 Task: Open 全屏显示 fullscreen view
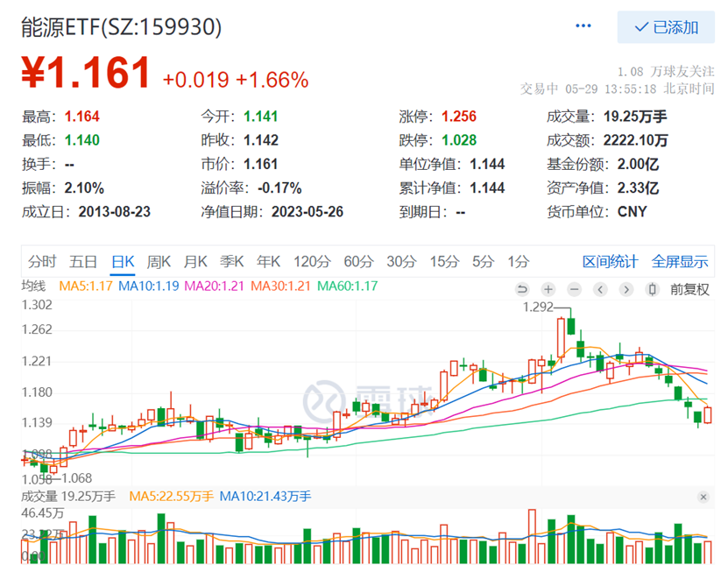pyautogui.click(x=680, y=262)
